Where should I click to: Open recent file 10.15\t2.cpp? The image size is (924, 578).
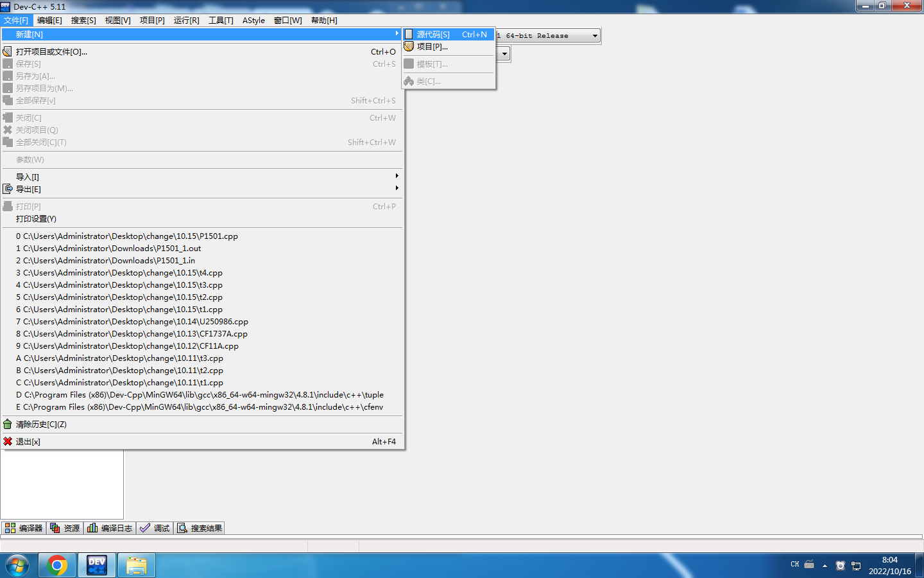[201, 297]
